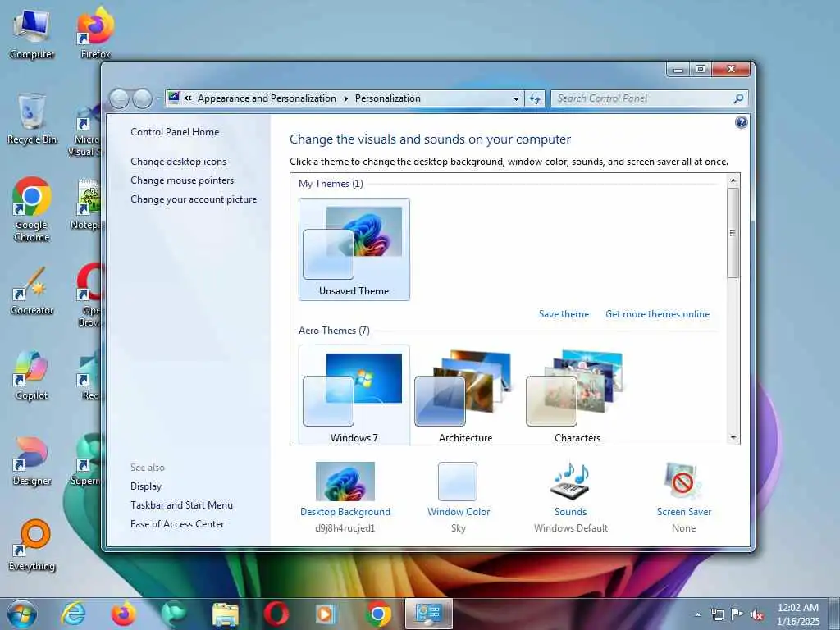Image resolution: width=840 pixels, height=630 pixels.
Task: Click the Personalization breadcrumb
Action: point(388,98)
